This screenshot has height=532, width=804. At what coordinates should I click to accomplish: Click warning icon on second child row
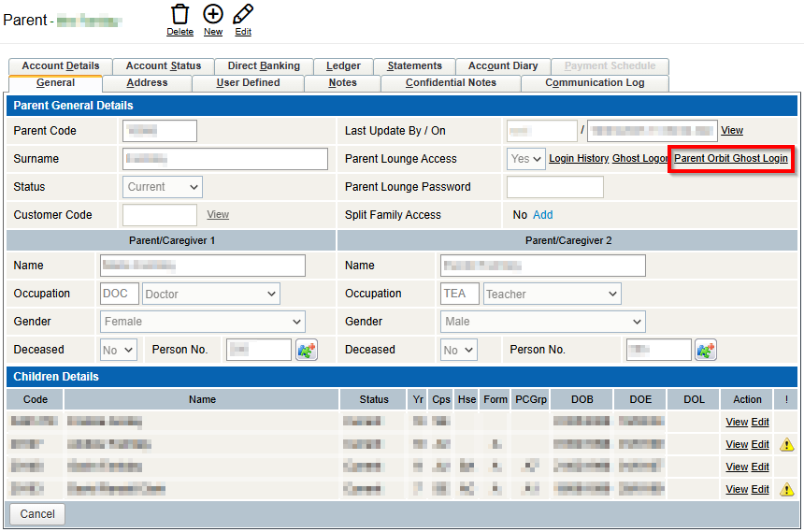coord(787,445)
